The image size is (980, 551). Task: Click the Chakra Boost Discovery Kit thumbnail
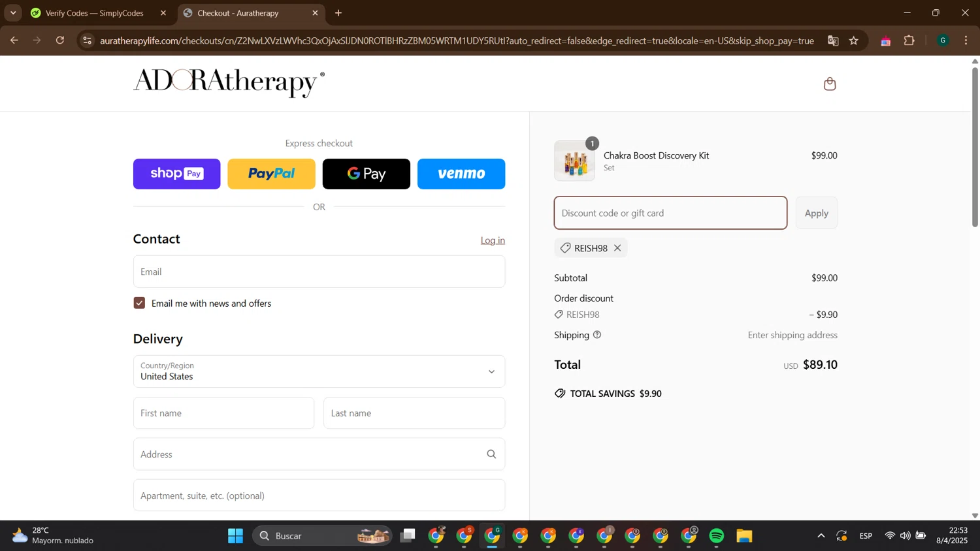(x=575, y=161)
